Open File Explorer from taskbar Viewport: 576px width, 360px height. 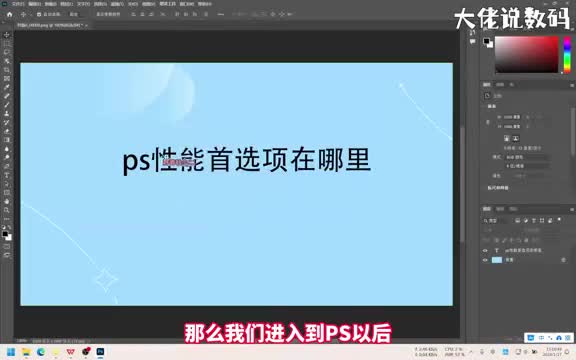click(26, 352)
